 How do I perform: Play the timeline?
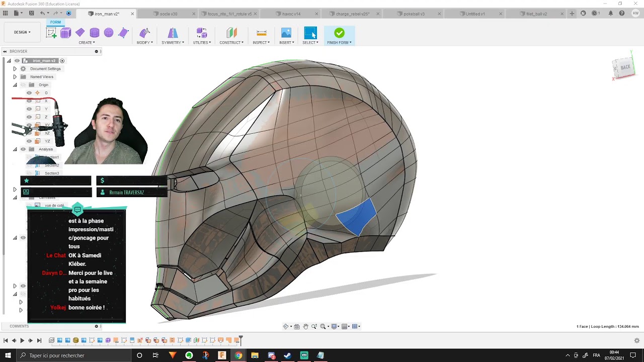[x=22, y=340]
